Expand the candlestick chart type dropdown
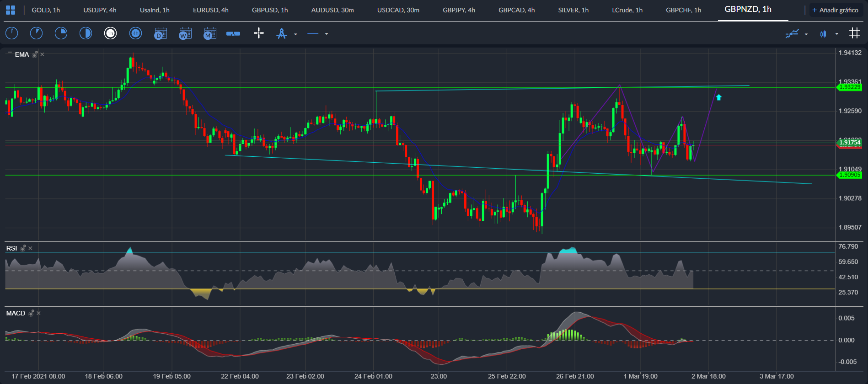 pos(836,34)
